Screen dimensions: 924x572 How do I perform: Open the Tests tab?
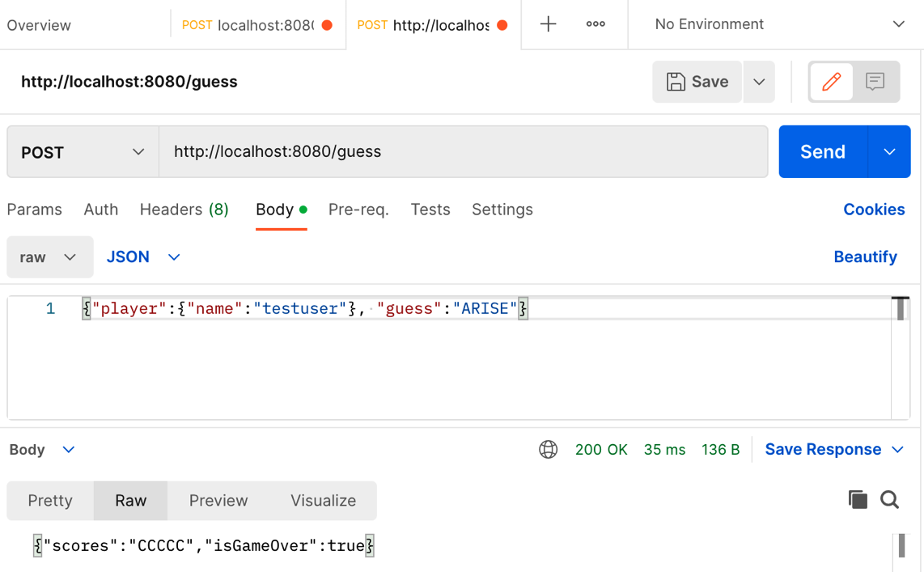tap(430, 209)
